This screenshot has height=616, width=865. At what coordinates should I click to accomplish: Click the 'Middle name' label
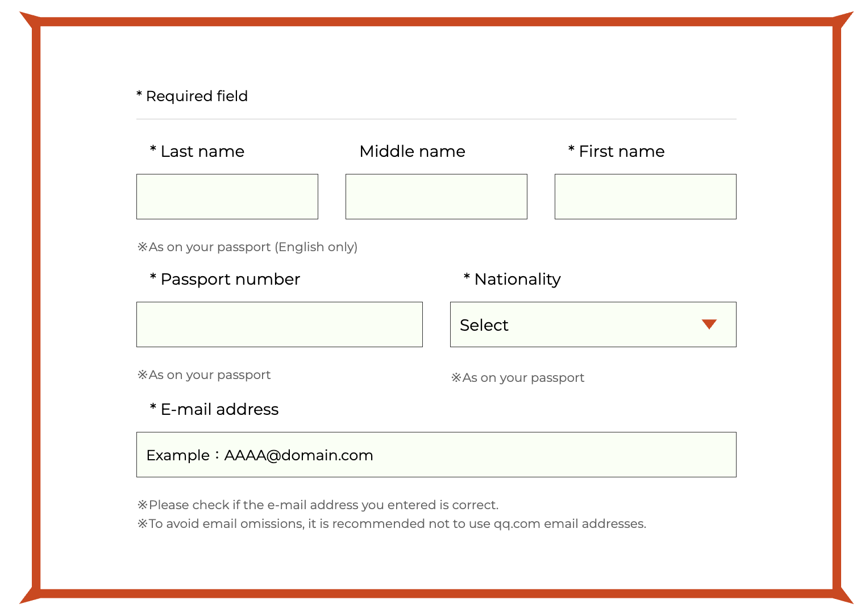pyautogui.click(x=413, y=151)
